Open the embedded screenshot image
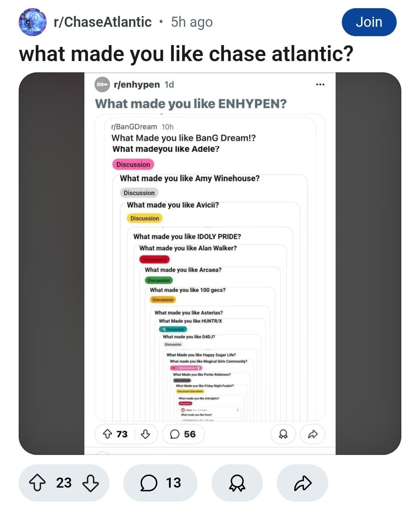420x509 pixels. pos(210,263)
